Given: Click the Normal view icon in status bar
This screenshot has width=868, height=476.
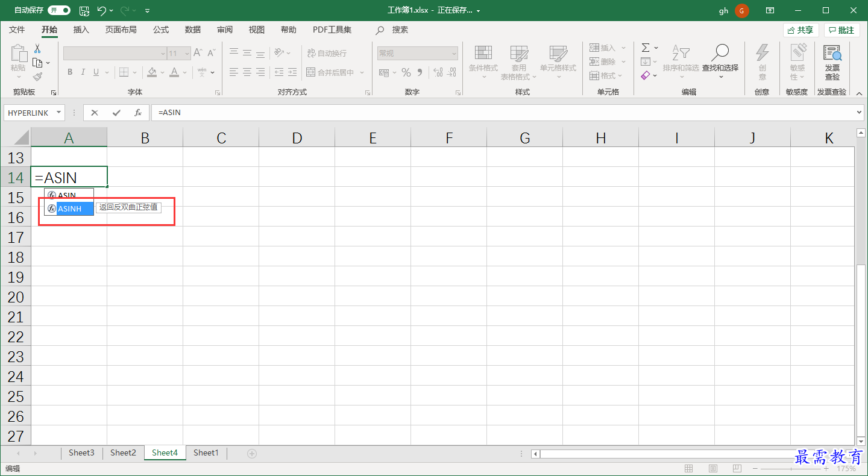Looking at the screenshot, I should [689, 468].
